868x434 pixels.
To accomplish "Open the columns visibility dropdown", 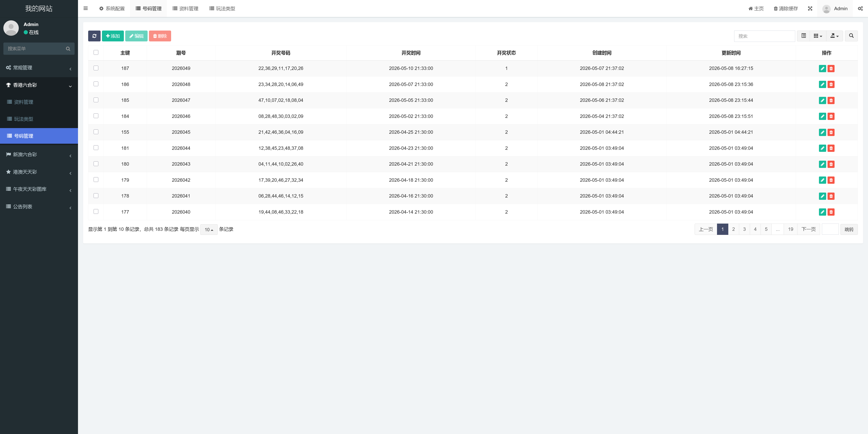I will click(x=818, y=36).
